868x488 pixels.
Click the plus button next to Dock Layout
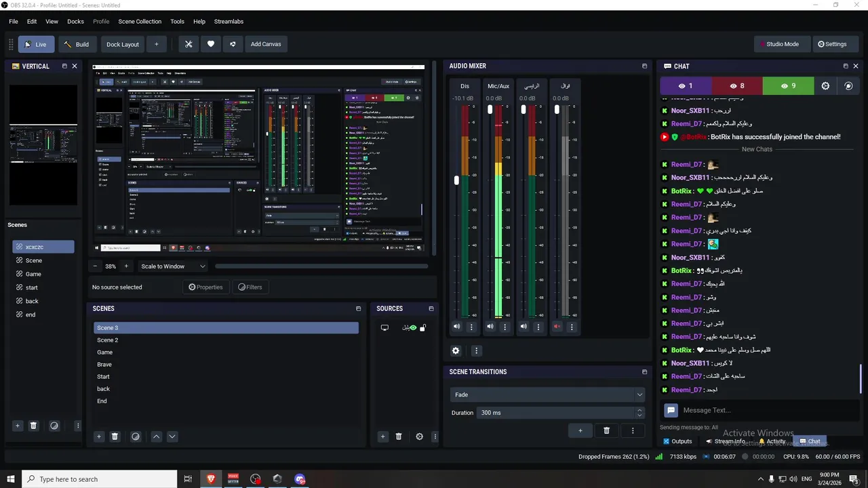click(156, 44)
